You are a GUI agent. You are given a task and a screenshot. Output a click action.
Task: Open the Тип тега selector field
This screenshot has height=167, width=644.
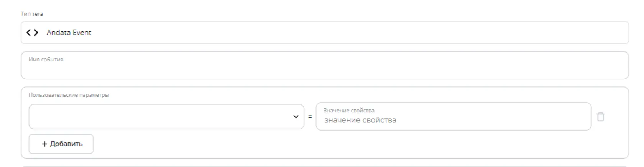325,33
